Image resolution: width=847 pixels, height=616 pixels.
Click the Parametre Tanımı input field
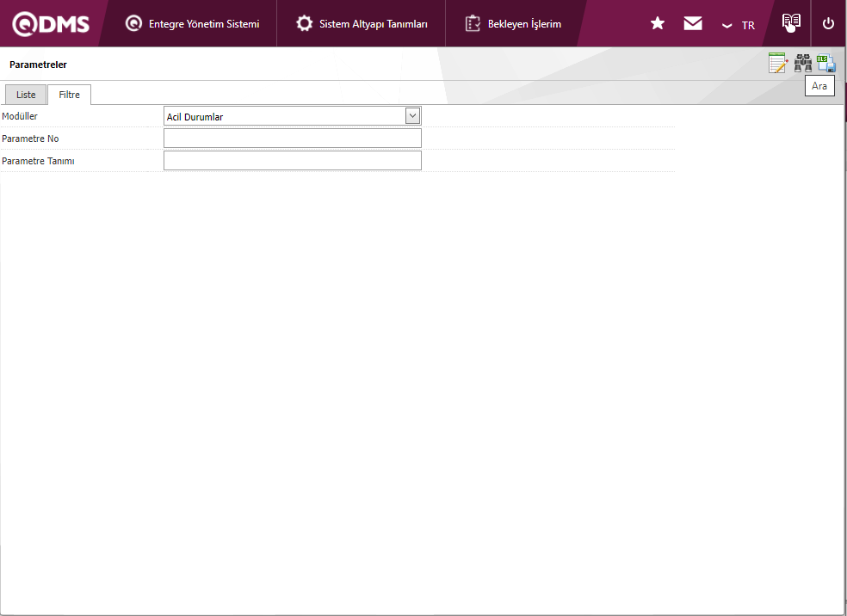(x=293, y=160)
